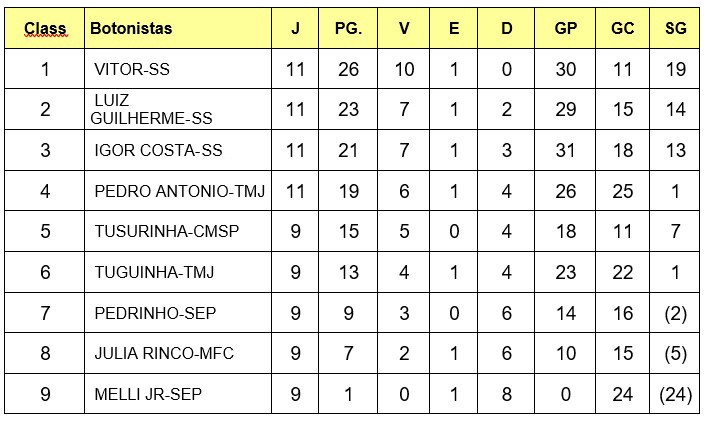Select the "SG" header cell

tap(676, 29)
